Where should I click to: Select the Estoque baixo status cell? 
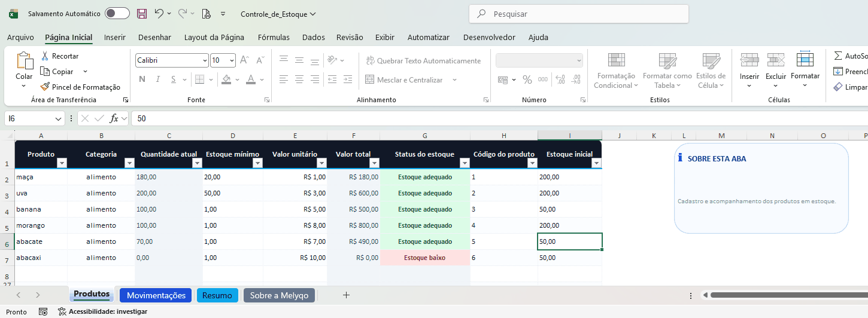tap(425, 258)
